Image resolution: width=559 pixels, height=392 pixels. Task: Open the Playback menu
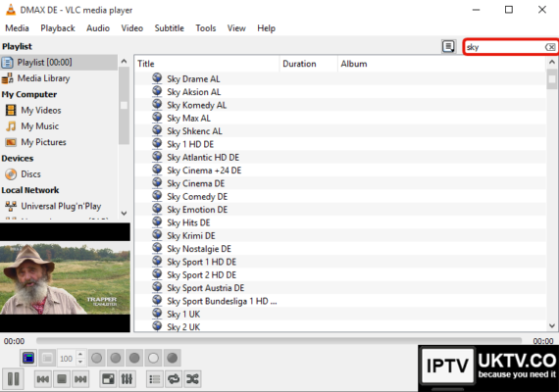coord(58,28)
